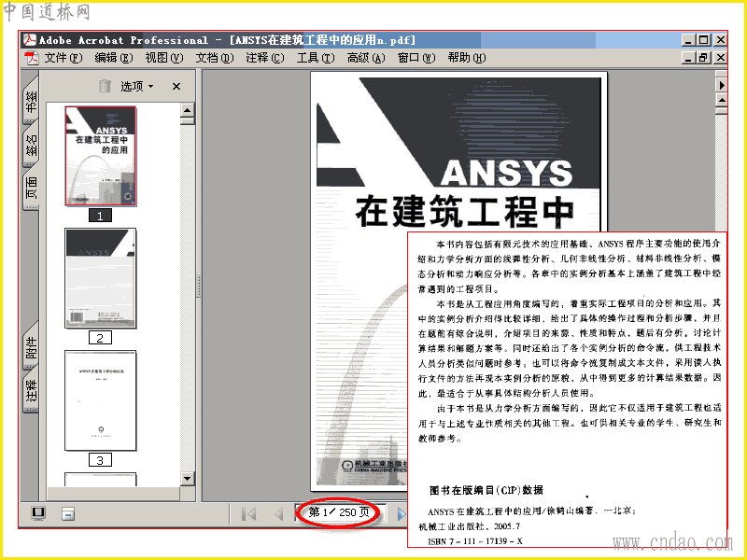Close the Acrobat application window
The image size is (747, 560).
click(x=720, y=40)
